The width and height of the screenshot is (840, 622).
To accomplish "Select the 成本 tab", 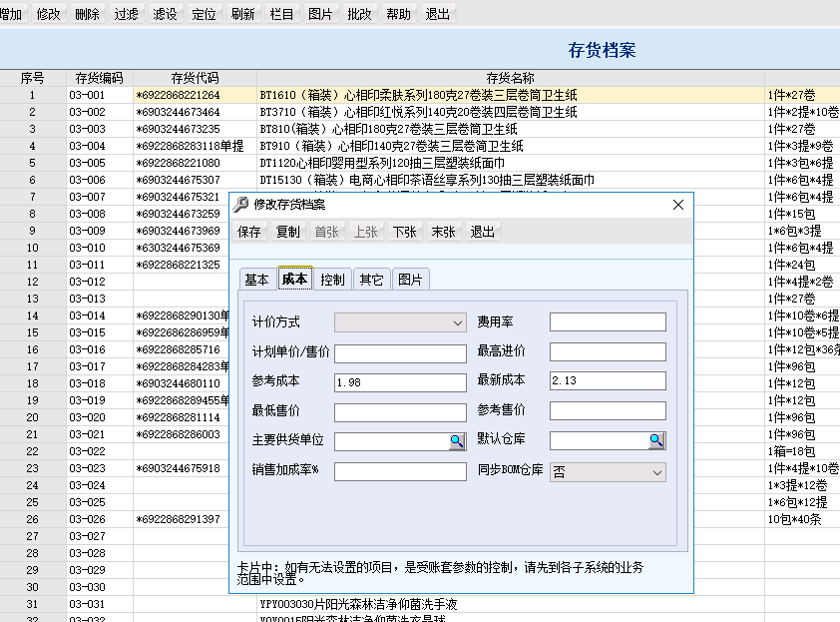I will (294, 279).
